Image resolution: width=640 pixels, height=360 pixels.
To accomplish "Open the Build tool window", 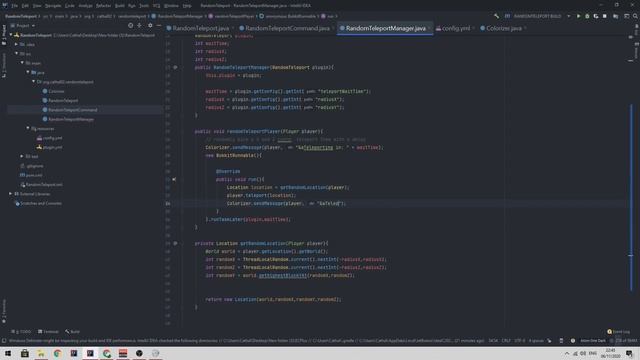I will tap(72, 332).
